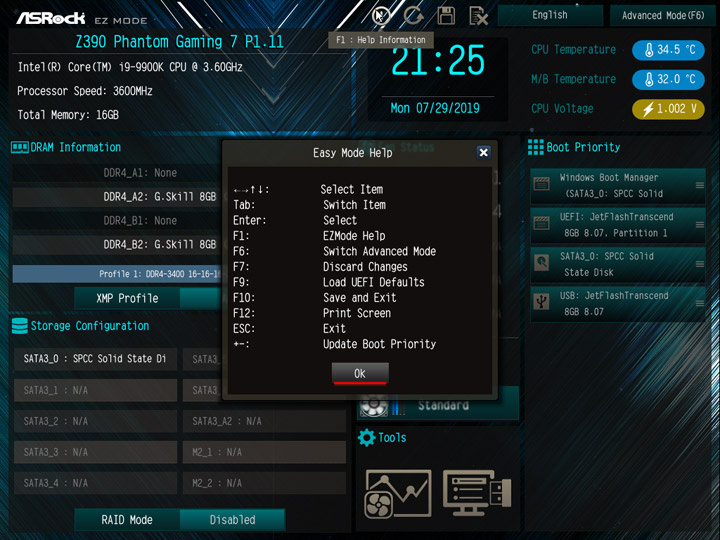Click the floppy disk Save and Exit icon

(x=446, y=16)
